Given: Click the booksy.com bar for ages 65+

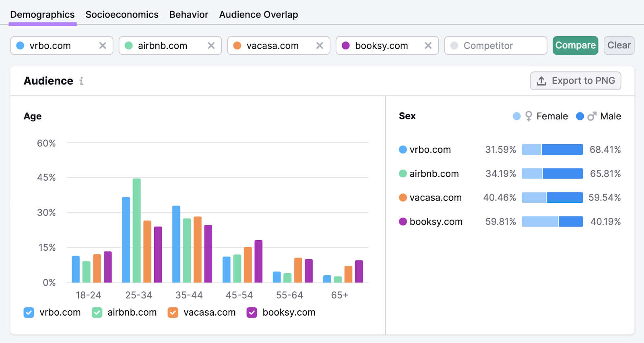Looking at the screenshot, I should tap(359, 271).
